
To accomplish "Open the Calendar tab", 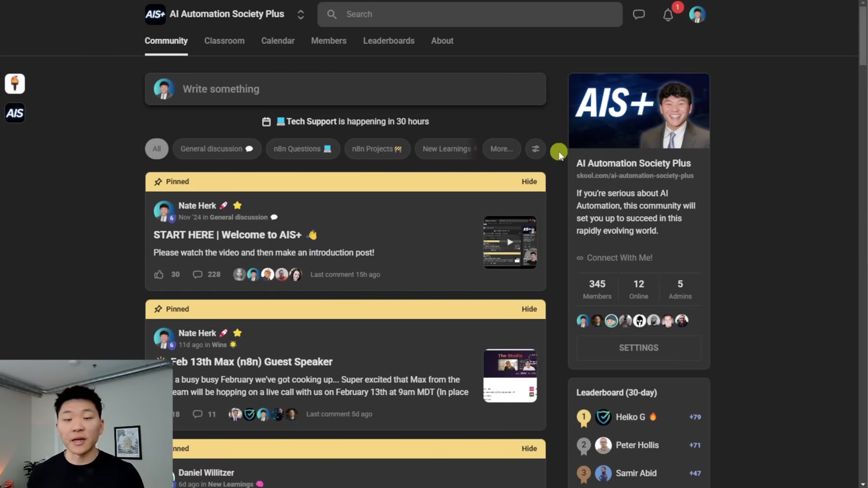I will point(278,41).
